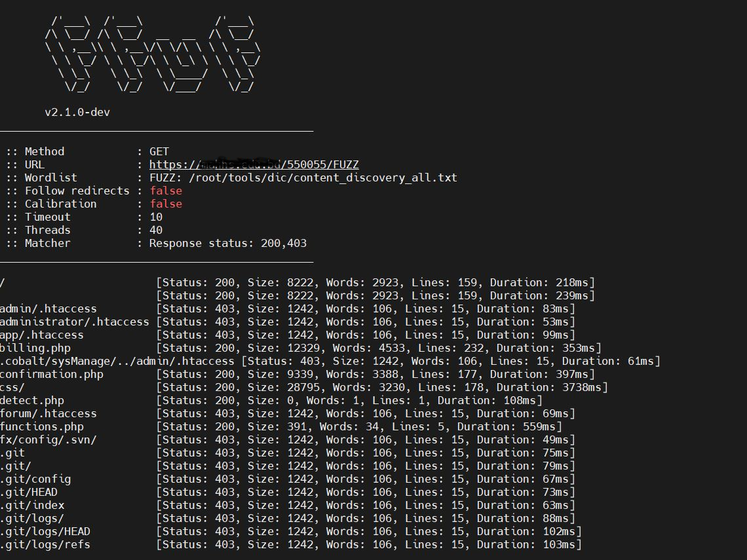Click "Duration: 218ms" in the first result row

(539, 282)
